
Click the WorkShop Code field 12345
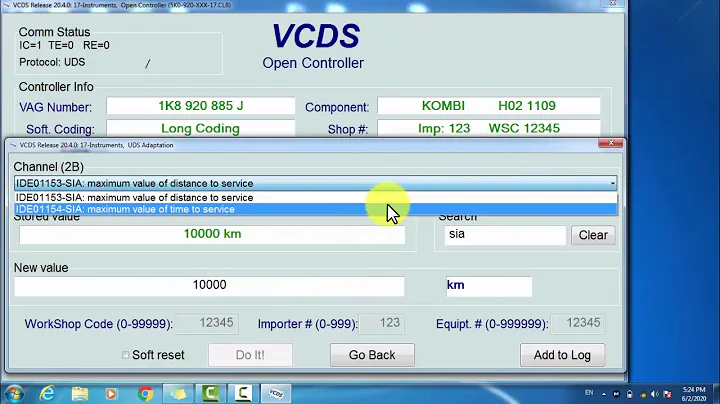(207, 323)
